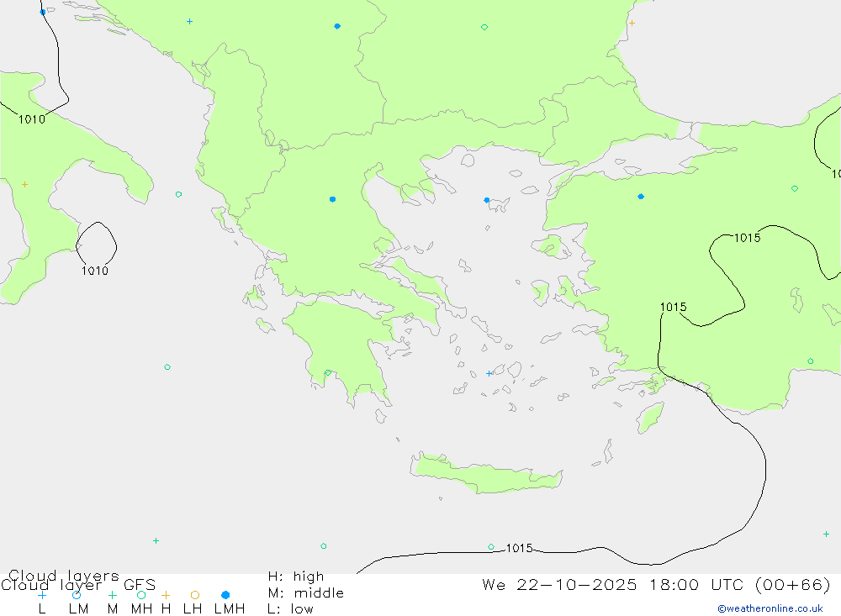Click the 'M: middle' legend text
This screenshot has height=616, width=841.
pyautogui.click(x=306, y=593)
